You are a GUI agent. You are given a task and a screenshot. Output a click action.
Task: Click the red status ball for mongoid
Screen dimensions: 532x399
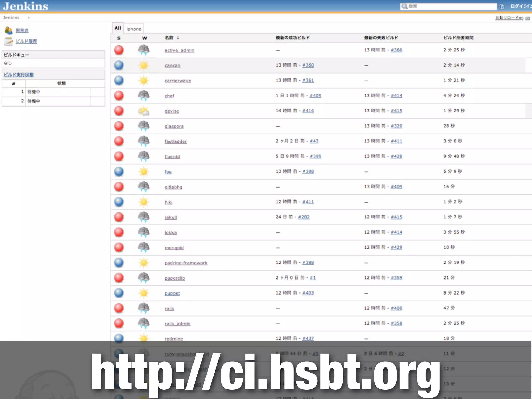(119, 248)
